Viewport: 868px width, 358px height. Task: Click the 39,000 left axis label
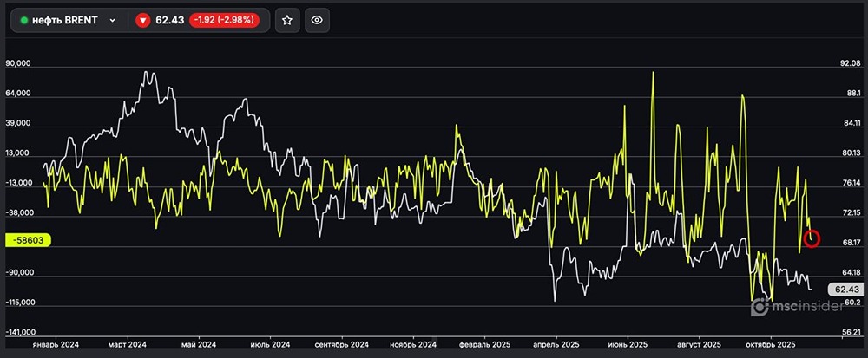click(18, 123)
